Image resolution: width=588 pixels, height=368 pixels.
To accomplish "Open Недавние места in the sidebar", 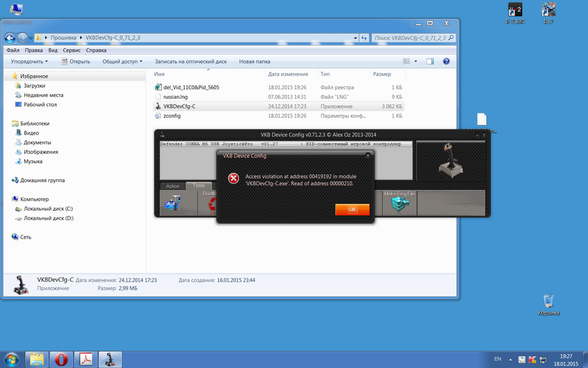I will [43, 95].
